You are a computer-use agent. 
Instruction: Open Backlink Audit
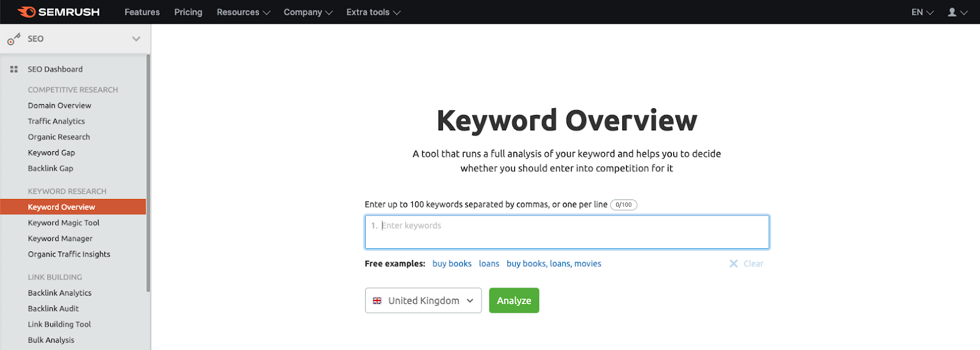point(53,309)
